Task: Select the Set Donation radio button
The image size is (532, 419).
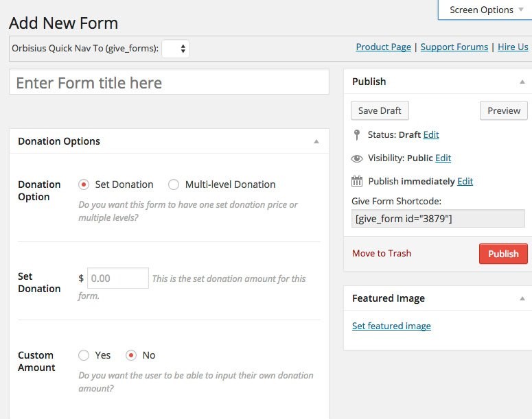Action: coord(84,184)
